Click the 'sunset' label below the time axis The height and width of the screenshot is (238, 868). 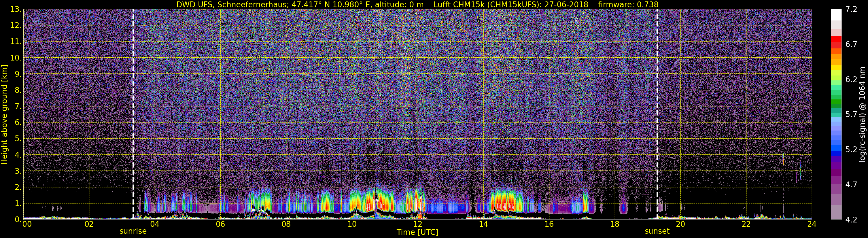pos(657,231)
